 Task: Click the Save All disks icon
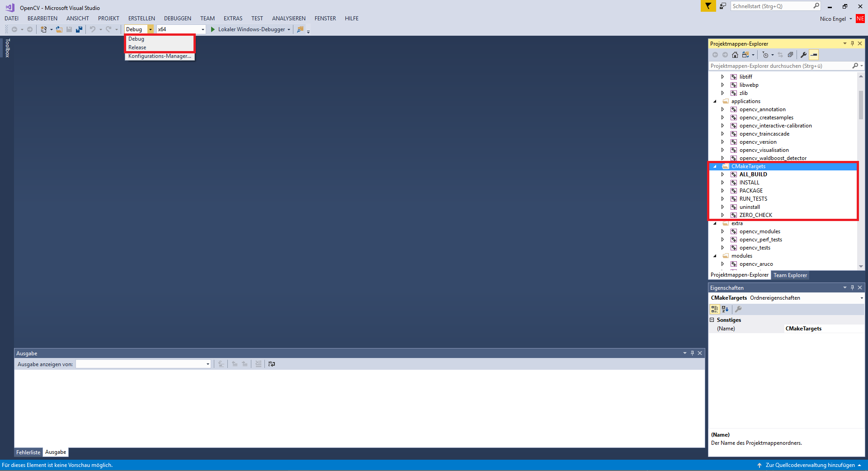(79, 29)
